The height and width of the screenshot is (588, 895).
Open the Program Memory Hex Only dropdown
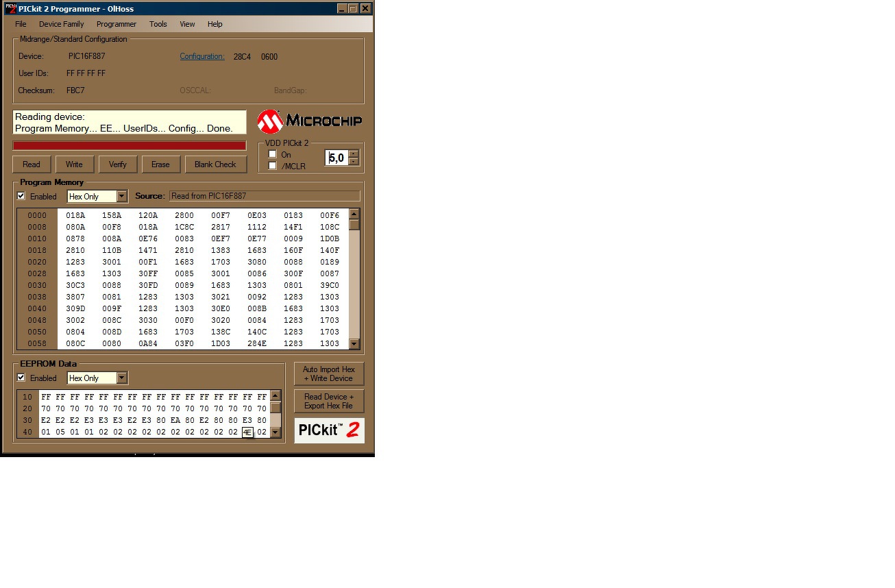pos(97,197)
